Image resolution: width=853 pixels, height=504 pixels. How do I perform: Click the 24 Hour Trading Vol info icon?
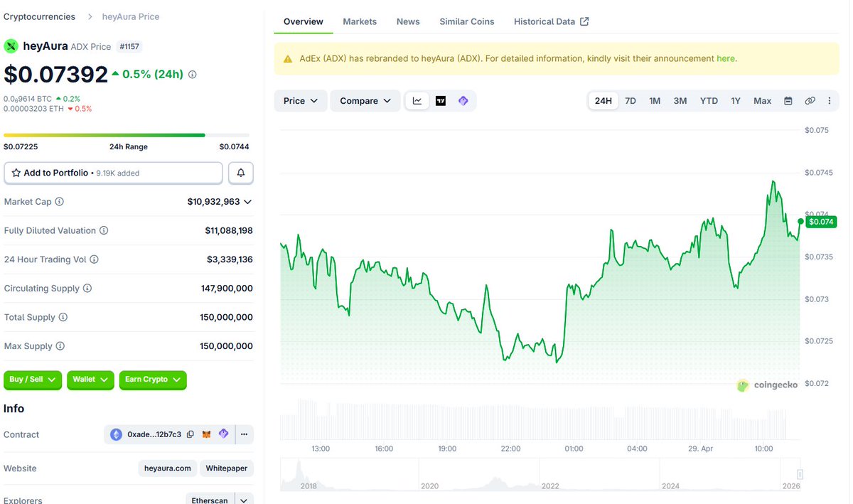click(x=95, y=259)
